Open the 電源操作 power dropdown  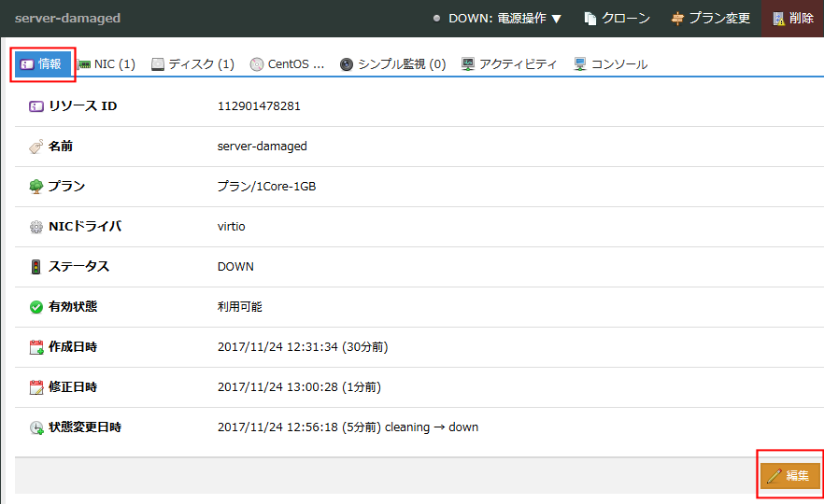[504, 19]
